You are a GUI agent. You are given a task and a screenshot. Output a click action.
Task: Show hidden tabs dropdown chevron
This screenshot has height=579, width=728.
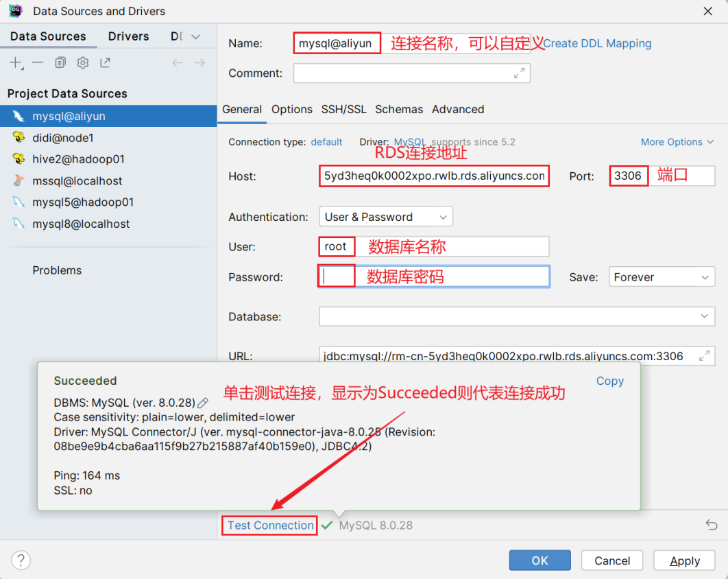pyautogui.click(x=196, y=37)
